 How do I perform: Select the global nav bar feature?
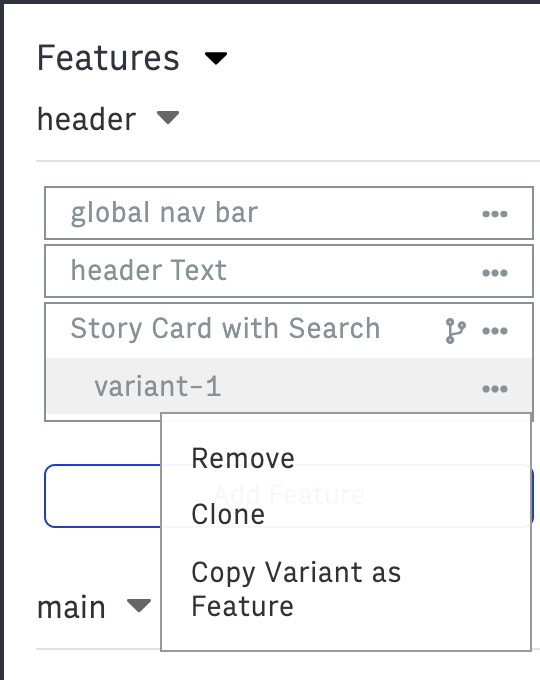click(289, 213)
